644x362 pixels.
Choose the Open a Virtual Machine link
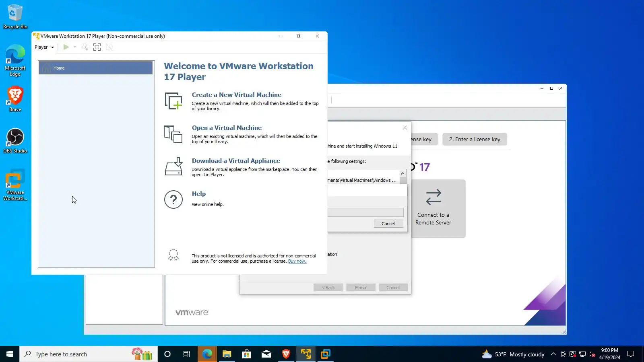[x=227, y=128]
